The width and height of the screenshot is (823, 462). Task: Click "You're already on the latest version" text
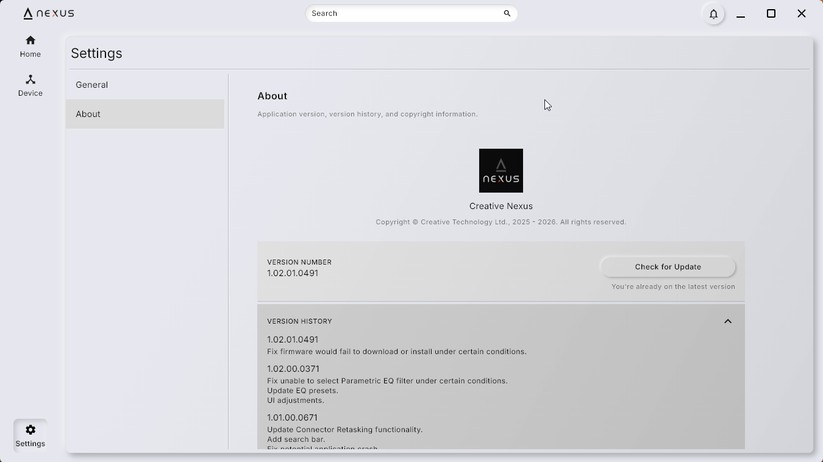(x=673, y=287)
